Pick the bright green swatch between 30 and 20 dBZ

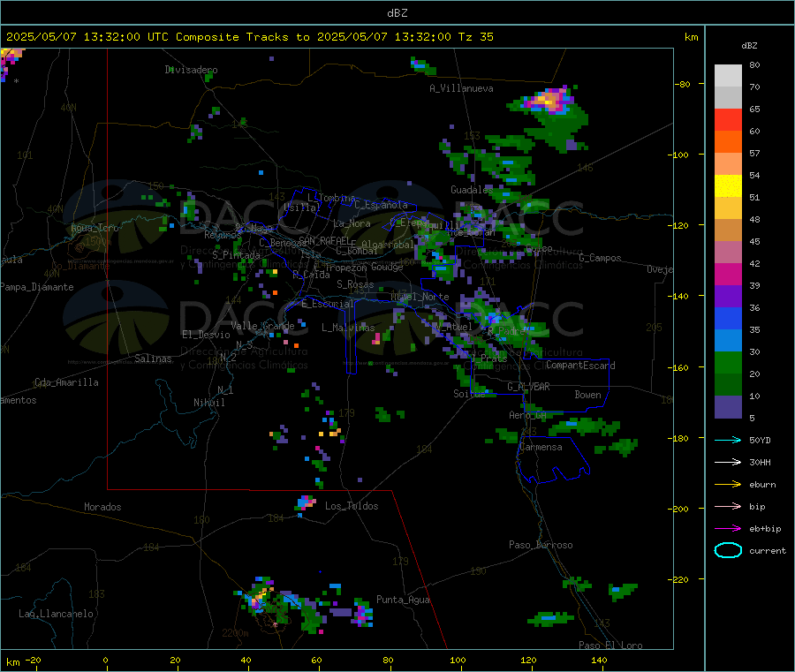pyautogui.click(x=728, y=362)
